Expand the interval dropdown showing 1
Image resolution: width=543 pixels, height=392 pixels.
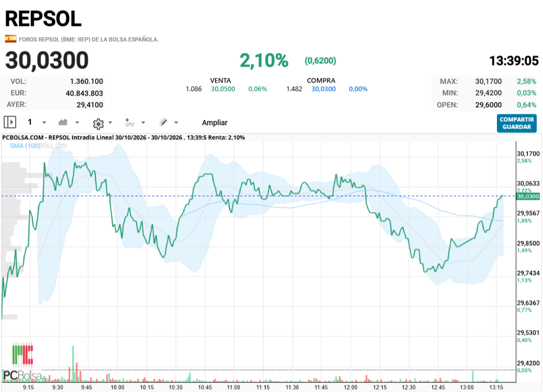[x=44, y=122]
